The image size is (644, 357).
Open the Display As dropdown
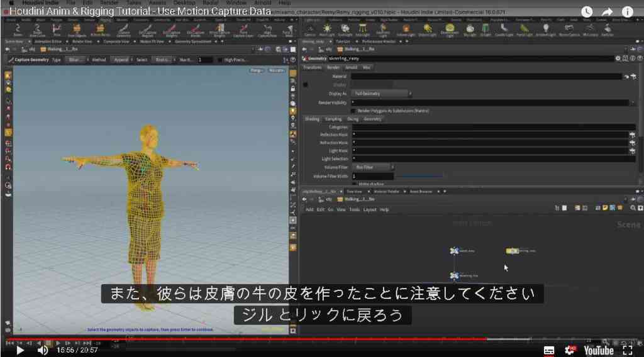coord(382,94)
